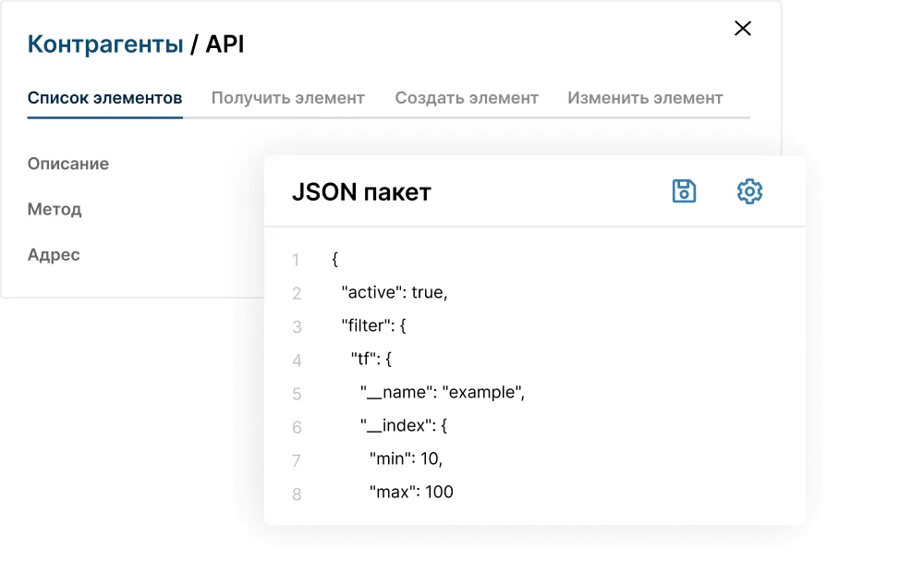The image size is (924, 575).
Task: Click the "tf" key on line 4
Action: [x=366, y=359]
